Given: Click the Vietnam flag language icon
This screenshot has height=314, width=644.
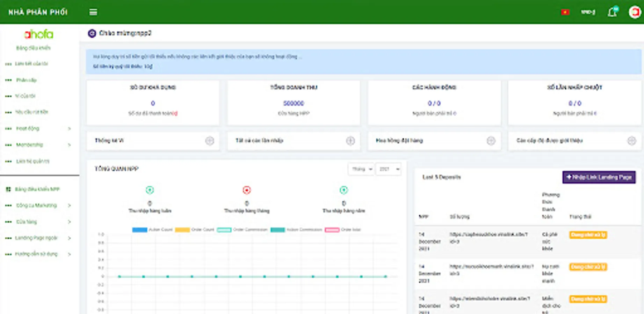Looking at the screenshot, I should pos(565,12).
